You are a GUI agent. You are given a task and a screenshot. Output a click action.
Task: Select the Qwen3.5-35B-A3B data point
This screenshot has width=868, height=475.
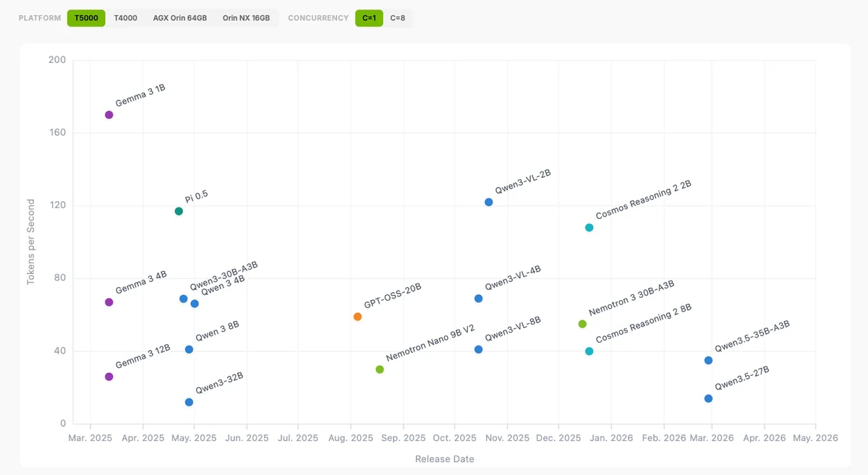(708, 361)
